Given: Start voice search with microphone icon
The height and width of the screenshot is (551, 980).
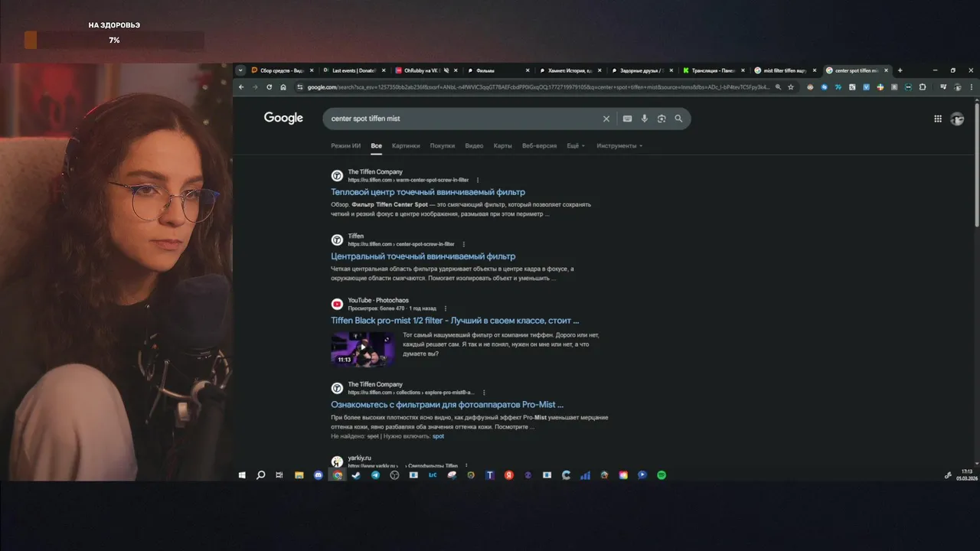Looking at the screenshot, I should point(645,119).
